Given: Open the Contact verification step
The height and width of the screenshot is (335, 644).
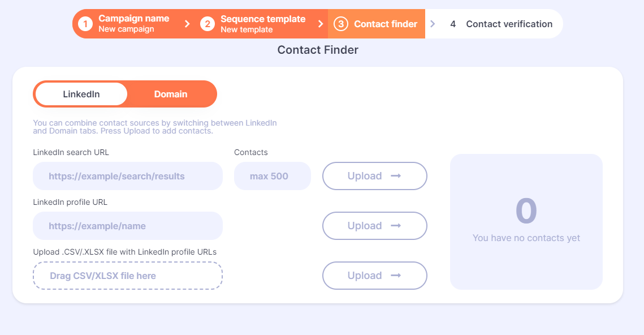Looking at the screenshot, I should point(502,24).
